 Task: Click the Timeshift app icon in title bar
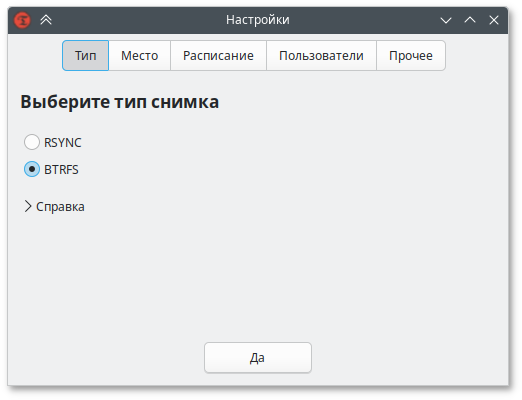[22, 20]
